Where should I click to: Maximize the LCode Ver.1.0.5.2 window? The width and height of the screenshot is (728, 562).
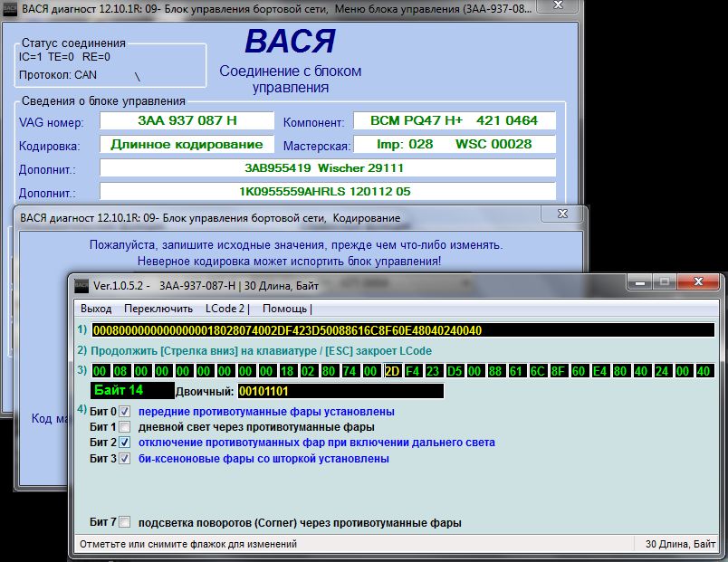(665, 281)
